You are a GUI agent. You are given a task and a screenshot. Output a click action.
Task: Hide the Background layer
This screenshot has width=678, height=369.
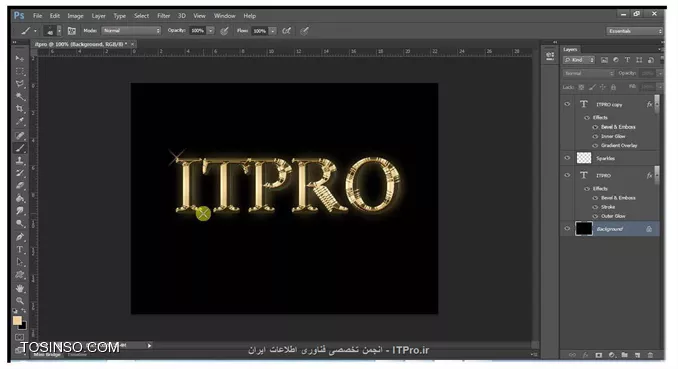[x=567, y=228]
